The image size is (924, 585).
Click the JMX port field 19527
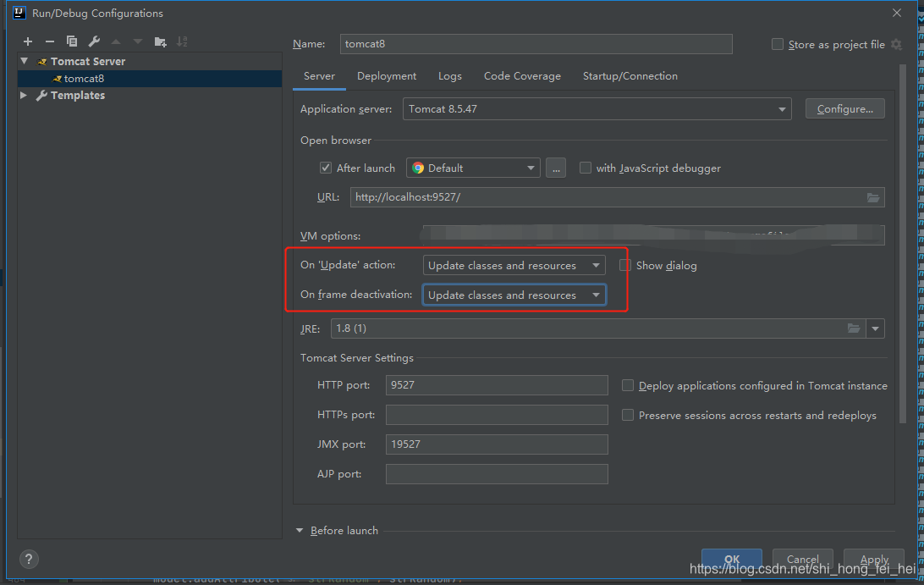(x=497, y=444)
